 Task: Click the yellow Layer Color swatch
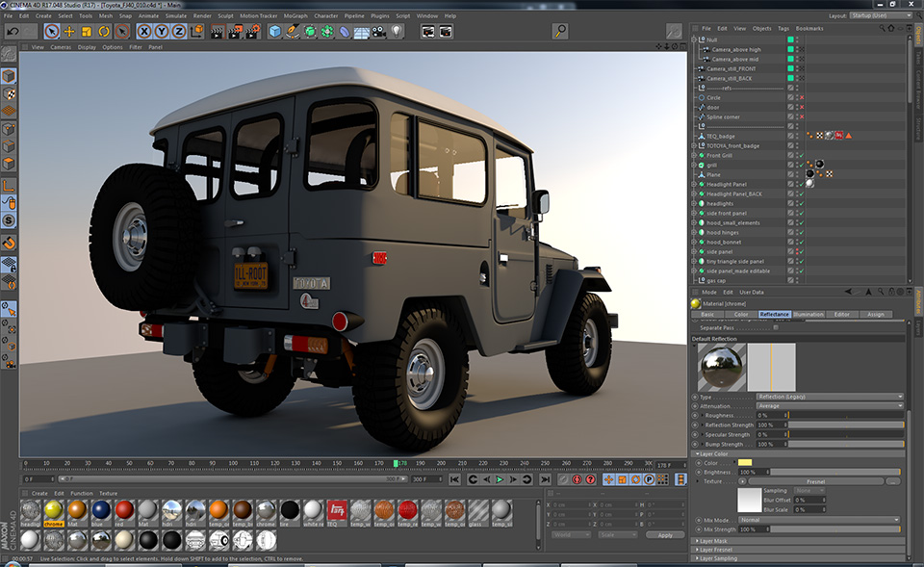click(745, 463)
